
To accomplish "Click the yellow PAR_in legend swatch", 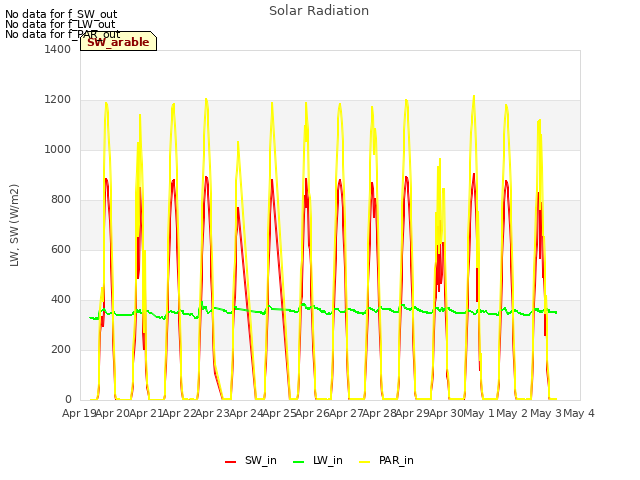I will [x=364, y=462].
